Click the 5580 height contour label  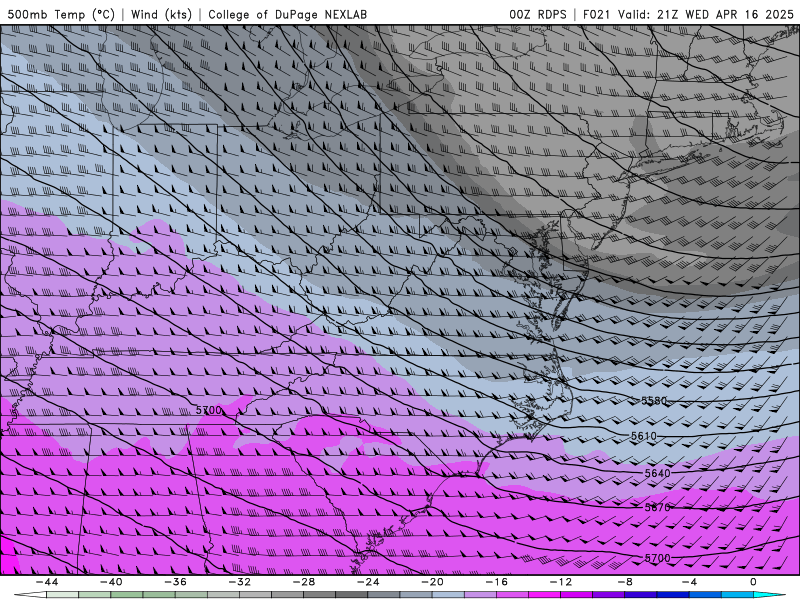coord(654,401)
